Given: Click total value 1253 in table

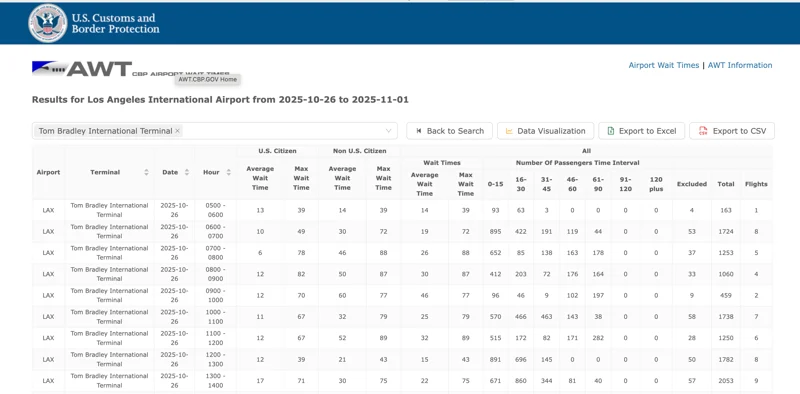Looking at the screenshot, I should [726, 253].
